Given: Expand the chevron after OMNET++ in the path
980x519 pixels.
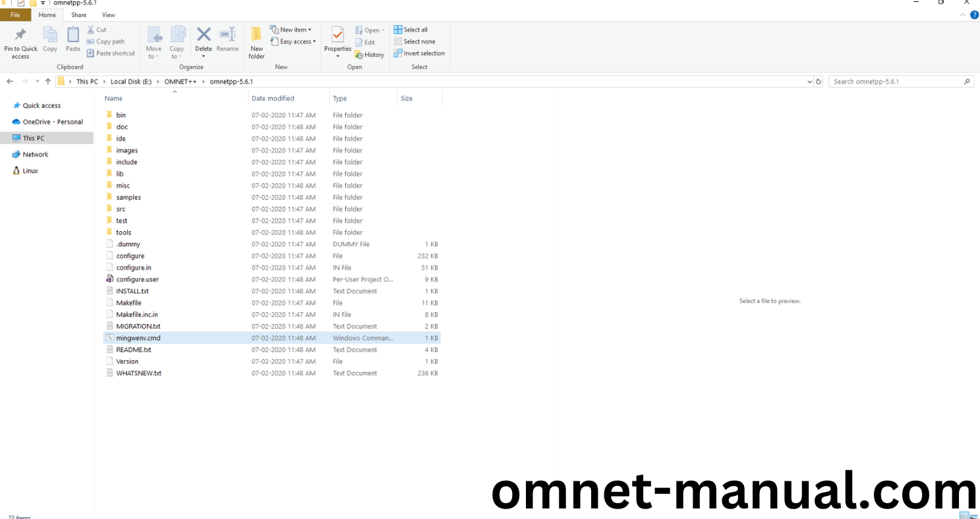Looking at the screenshot, I should 203,82.
